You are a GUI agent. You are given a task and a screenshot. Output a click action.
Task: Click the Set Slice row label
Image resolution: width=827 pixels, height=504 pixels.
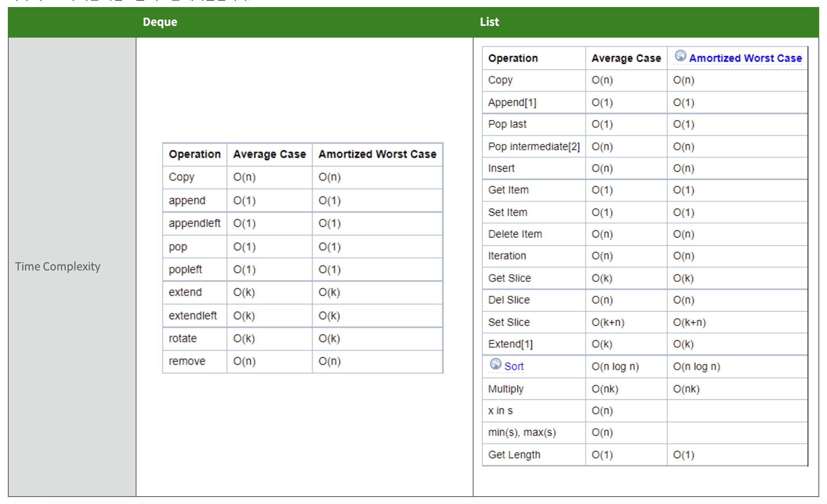coord(509,322)
